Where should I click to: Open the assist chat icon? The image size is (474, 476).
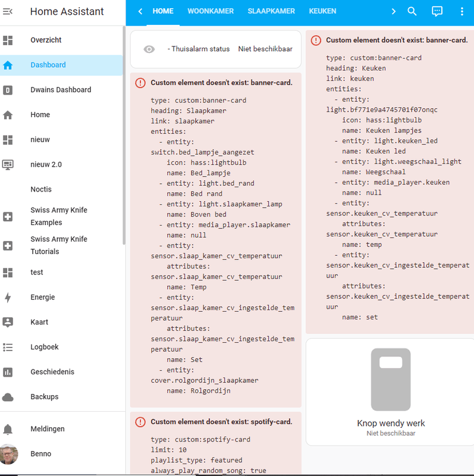[437, 11]
